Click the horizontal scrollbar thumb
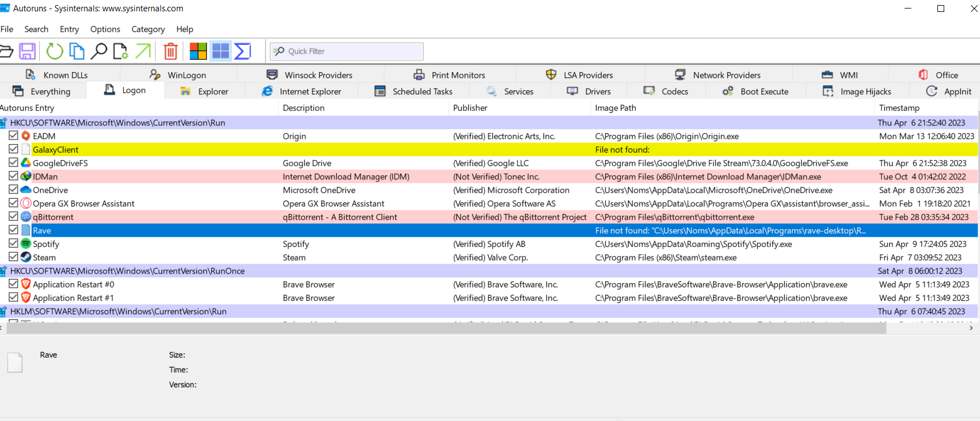 [446, 328]
